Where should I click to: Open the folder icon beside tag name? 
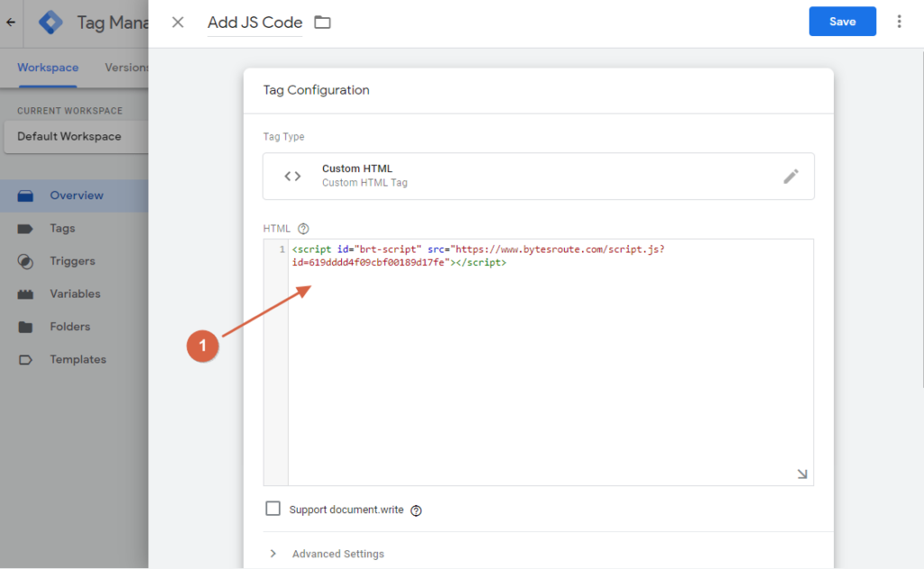pyautogui.click(x=322, y=23)
